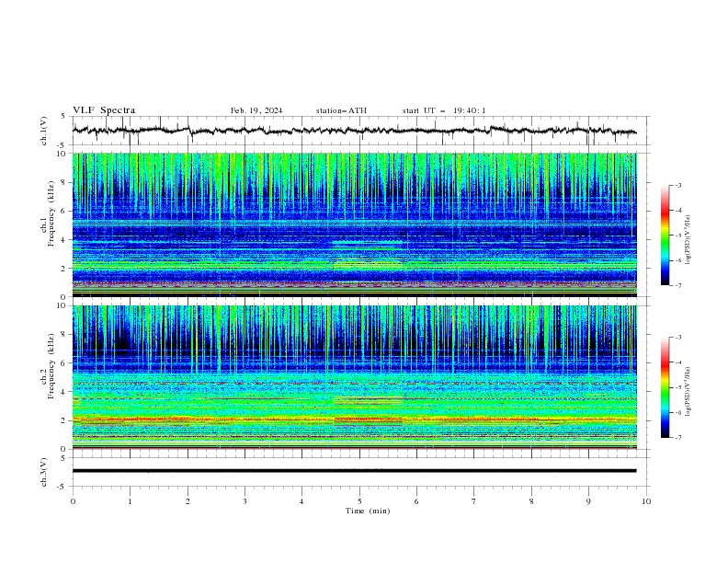
Task: Click the ch.1 color bar "-7" tick label
Action: point(677,285)
